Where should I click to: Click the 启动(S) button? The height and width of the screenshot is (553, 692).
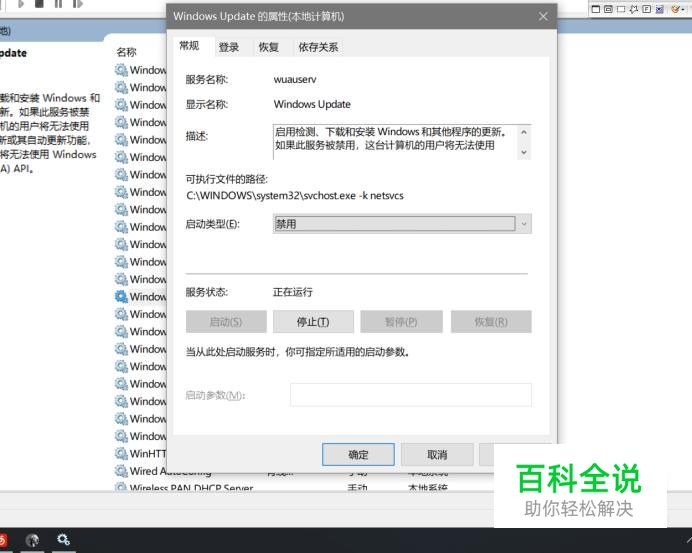[226, 322]
